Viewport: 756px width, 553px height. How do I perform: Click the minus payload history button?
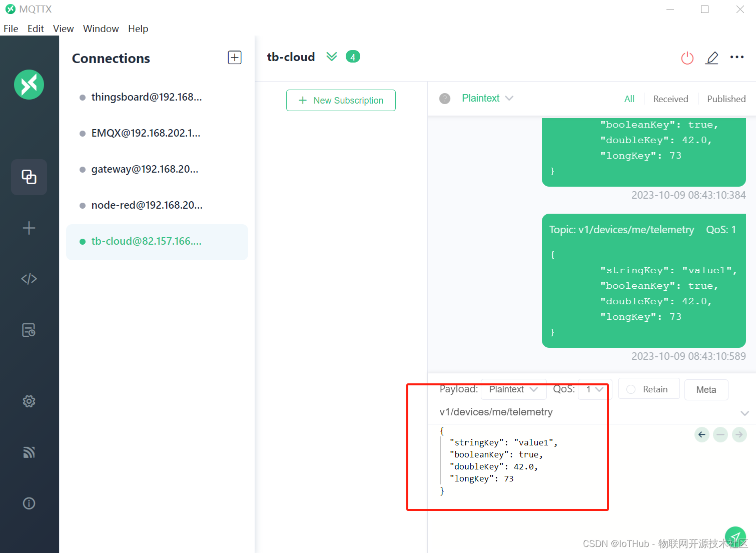coord(720,434)
